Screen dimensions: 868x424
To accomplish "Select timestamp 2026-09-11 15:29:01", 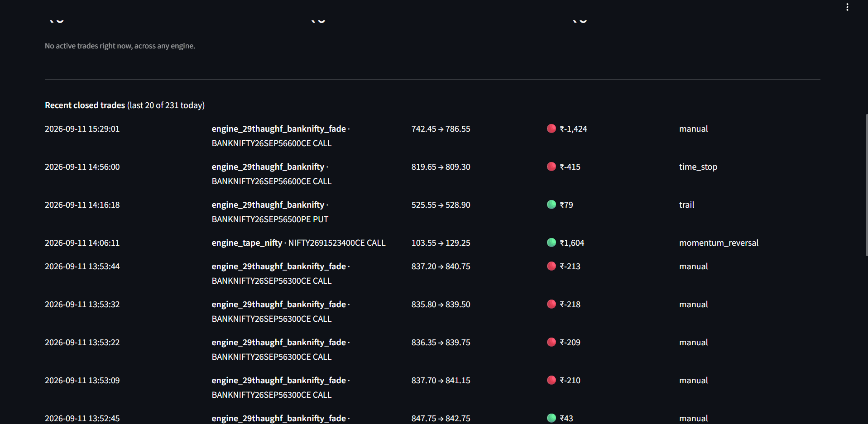I will tap(82, 129).
